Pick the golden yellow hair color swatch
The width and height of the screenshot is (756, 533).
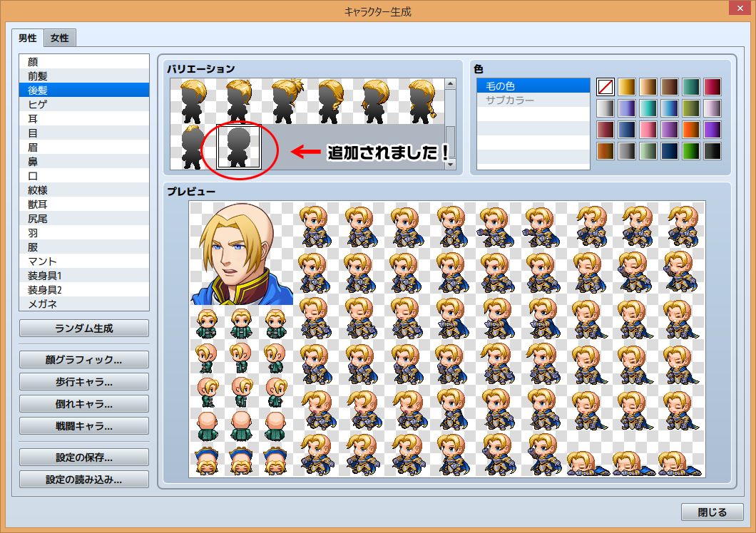click(627, 87)
